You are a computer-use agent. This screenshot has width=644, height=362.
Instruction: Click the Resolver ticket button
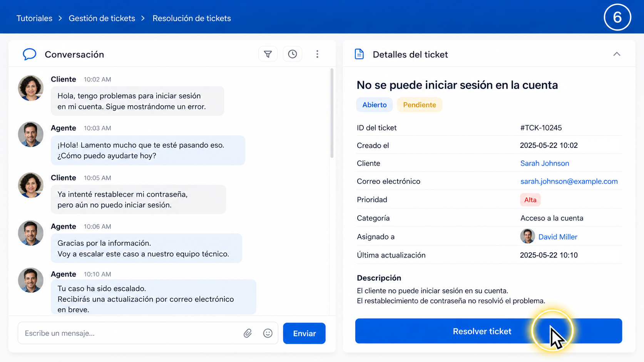488,331
